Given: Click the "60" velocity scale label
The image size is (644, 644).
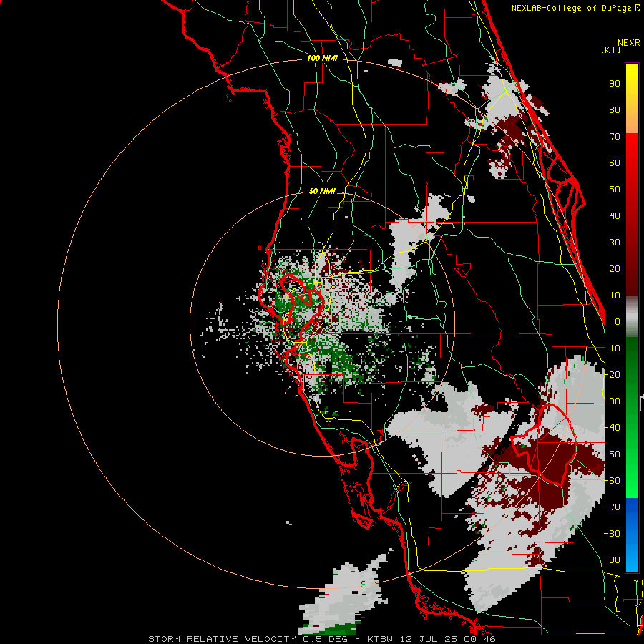Looking at the screenshot, I should pyautogui.click(x=615, y=162).
